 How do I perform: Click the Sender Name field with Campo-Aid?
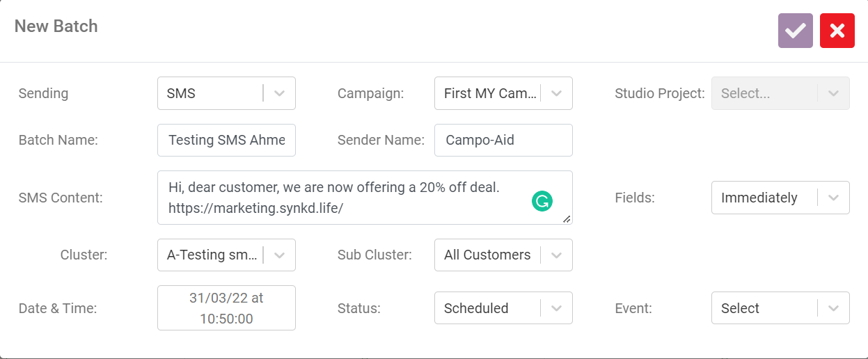click(x=503, y=140)
